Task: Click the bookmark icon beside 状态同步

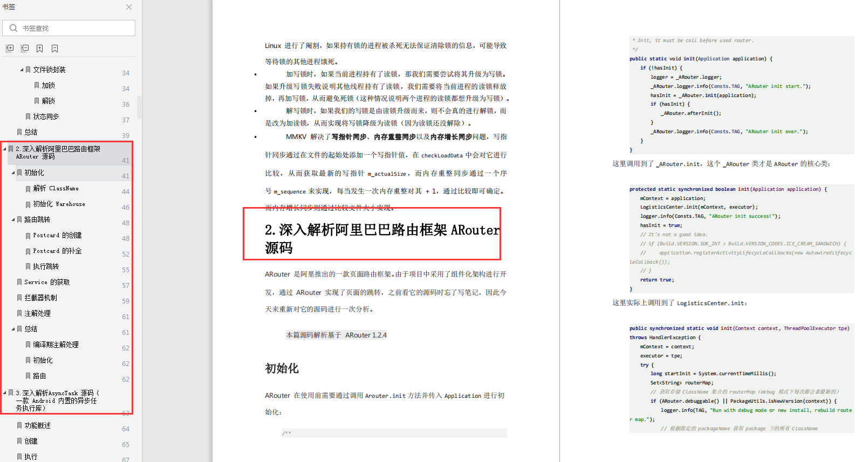Action: (x=28, y=116)
